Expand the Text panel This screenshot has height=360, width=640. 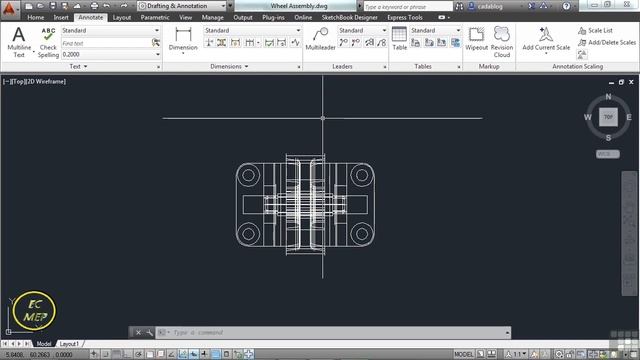[78, 66]
